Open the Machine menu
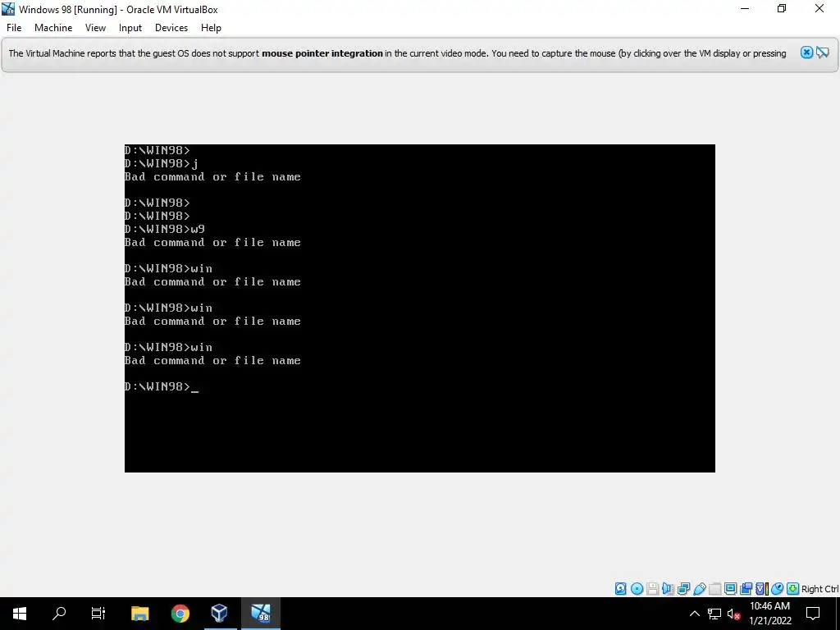Screen dimensions: 840x630 pyautogui.click(x=53, y=28)
